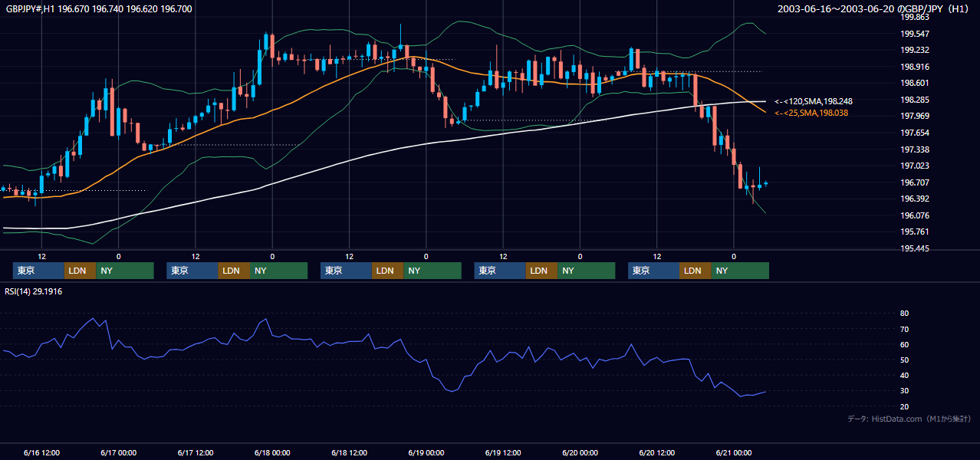This screenshot has width=980, height=460.
Task: Click the 197.338 price axis label
Action: (x=915, y=149)
